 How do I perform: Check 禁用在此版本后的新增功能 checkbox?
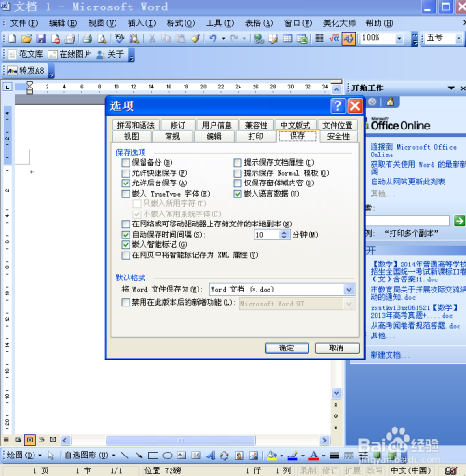(x=126, y=302)
